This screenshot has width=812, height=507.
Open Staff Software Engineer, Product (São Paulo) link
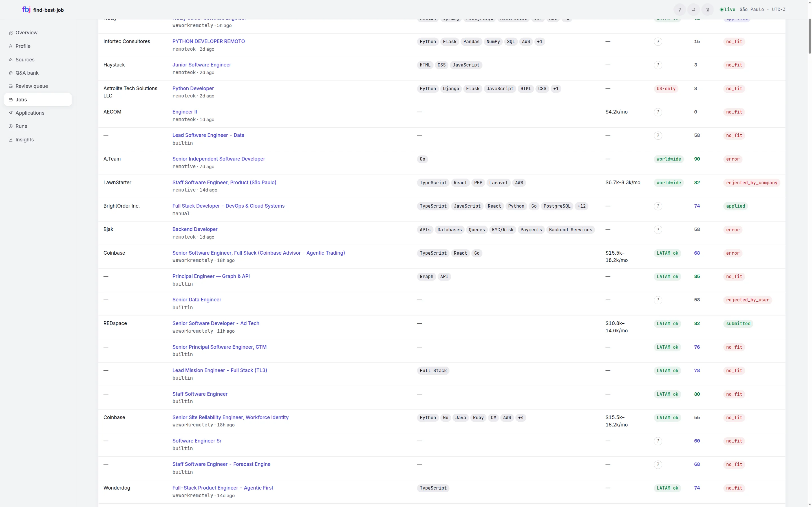click(224, 183)
